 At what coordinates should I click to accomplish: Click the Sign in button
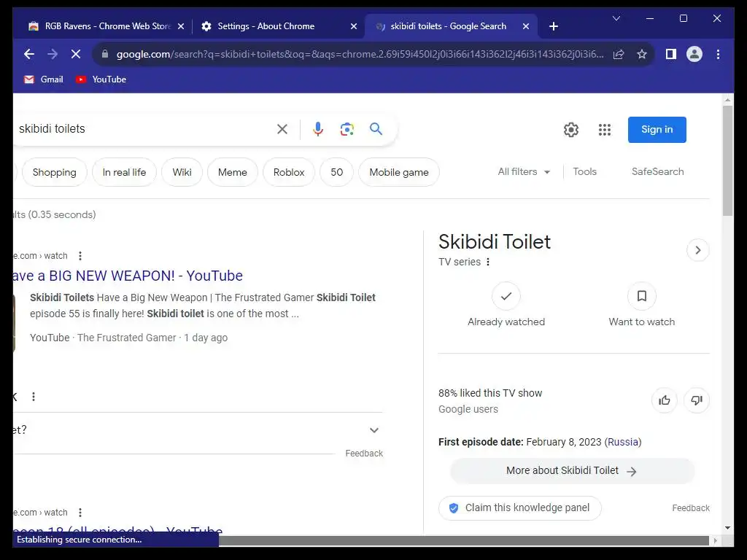657,130
